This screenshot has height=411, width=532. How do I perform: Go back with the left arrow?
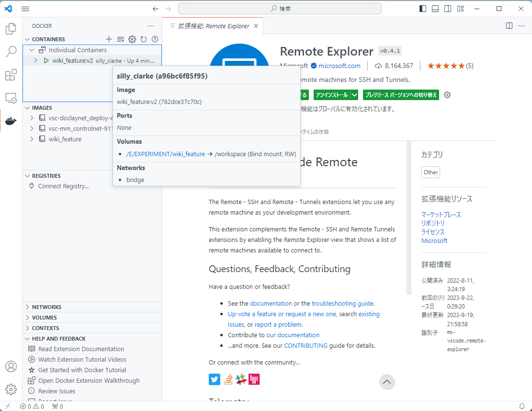coord(156,9)
